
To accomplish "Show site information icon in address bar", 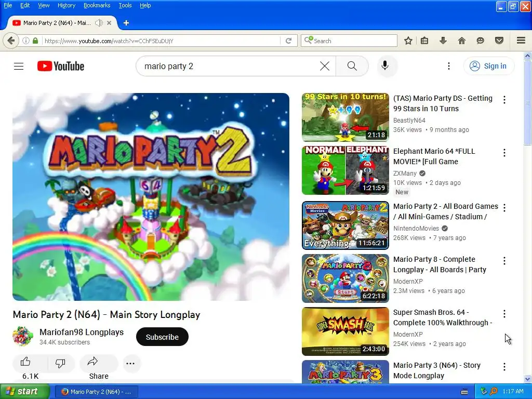I will [26, 41].
